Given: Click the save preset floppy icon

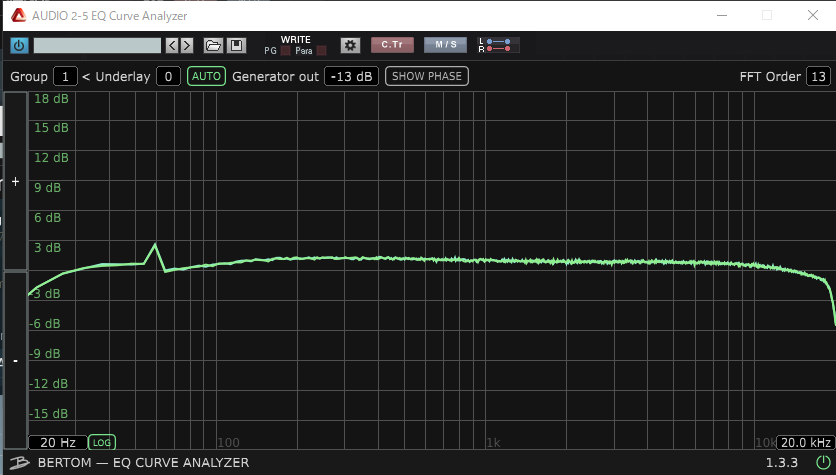Looking at the screenshot, I should click(236, 45).
